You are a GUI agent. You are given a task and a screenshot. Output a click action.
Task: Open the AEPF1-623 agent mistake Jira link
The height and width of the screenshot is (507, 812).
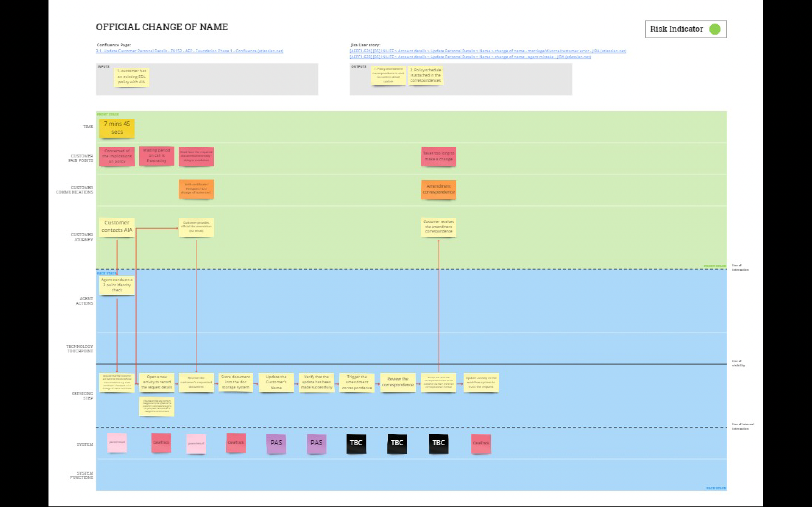tap(470, 57)
